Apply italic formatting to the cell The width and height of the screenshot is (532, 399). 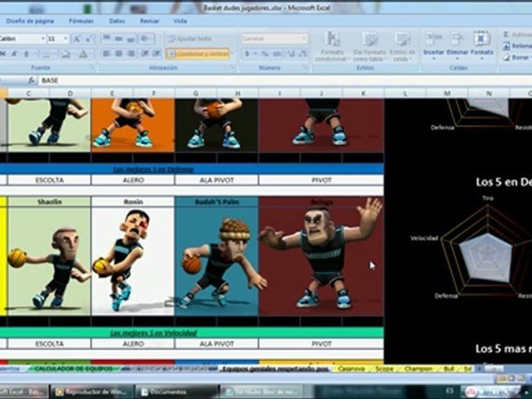pyautogui.click(x=14, y=54)
